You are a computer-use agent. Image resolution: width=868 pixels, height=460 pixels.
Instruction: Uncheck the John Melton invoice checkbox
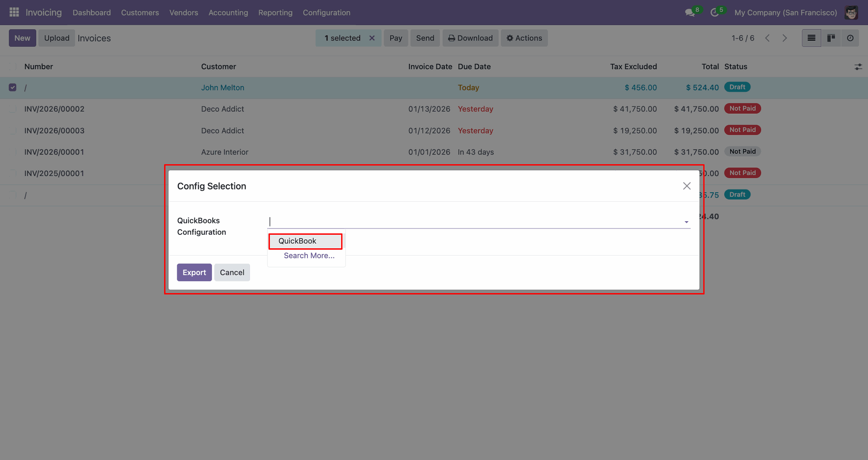pos(13,87)
